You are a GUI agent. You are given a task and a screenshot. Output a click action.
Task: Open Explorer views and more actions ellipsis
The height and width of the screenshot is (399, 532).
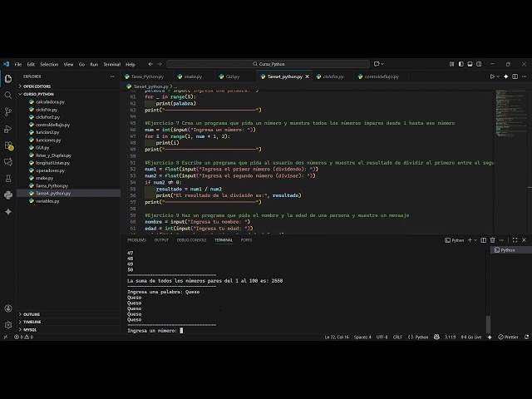pos(112,76)
